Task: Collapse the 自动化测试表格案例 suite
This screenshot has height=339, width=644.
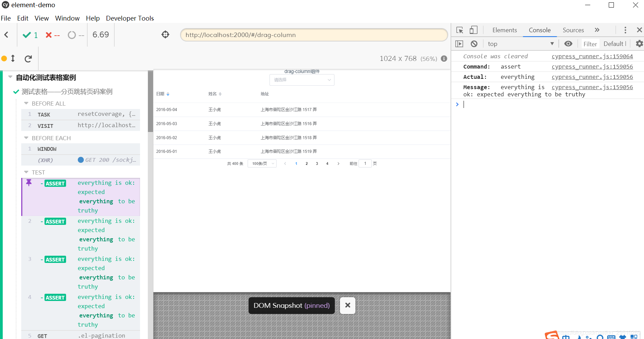Action: tap(10, 77)
